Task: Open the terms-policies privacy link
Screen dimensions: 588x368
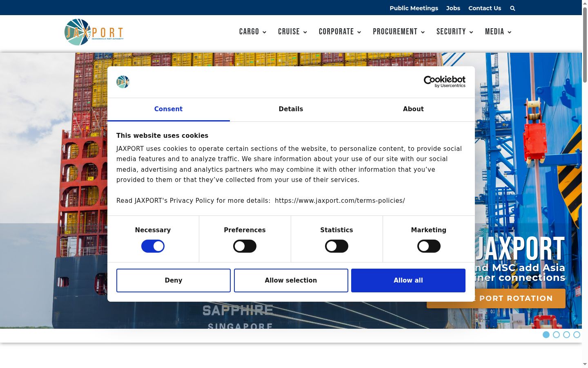Action: [x=340, y=201]
